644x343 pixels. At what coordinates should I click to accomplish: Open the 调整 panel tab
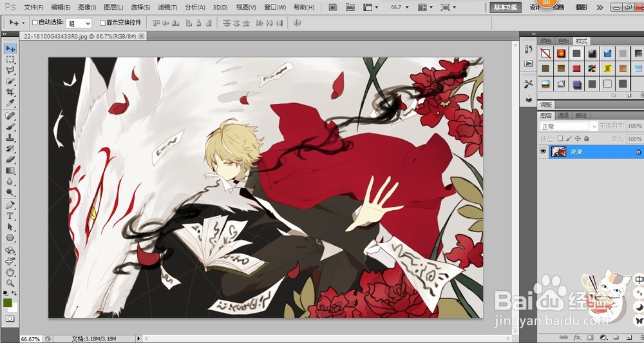click(546, 105)
